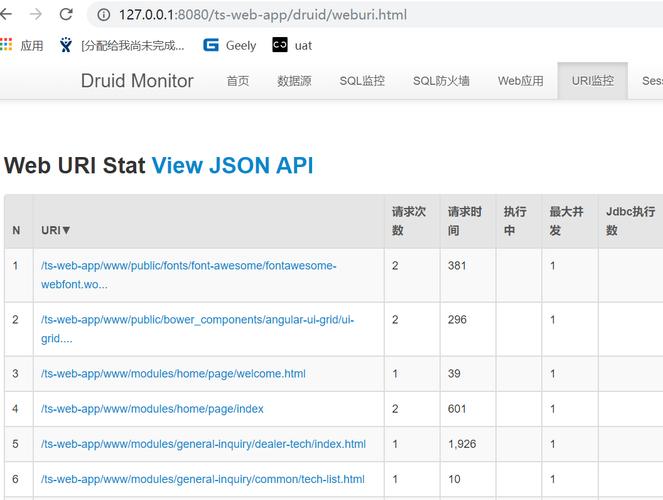Open the Web应用 tab
The image size is (663, 500).
pyautogui.click(x=521, y=81)
